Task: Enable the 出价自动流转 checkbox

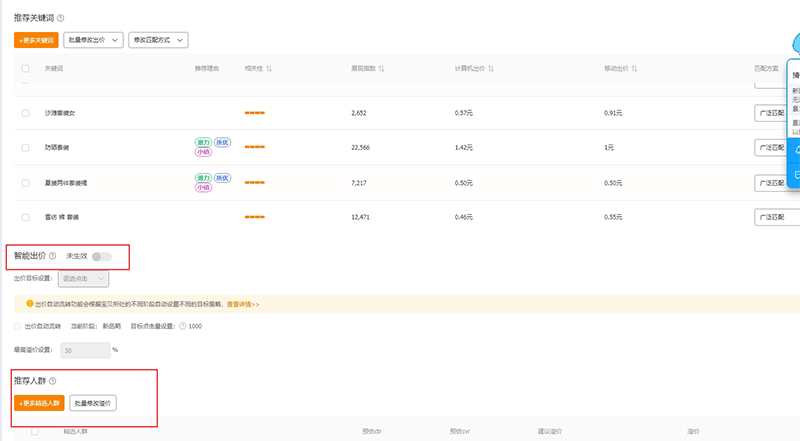Action: coord(17,326)
